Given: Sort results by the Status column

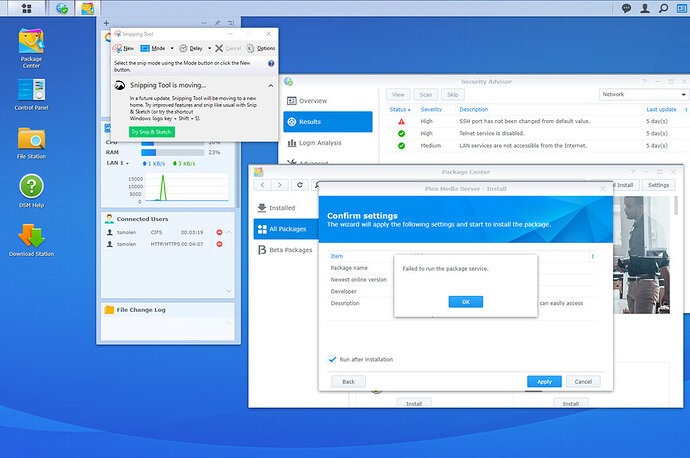Looking at the screenshot, I should click(x=400, y=110).
